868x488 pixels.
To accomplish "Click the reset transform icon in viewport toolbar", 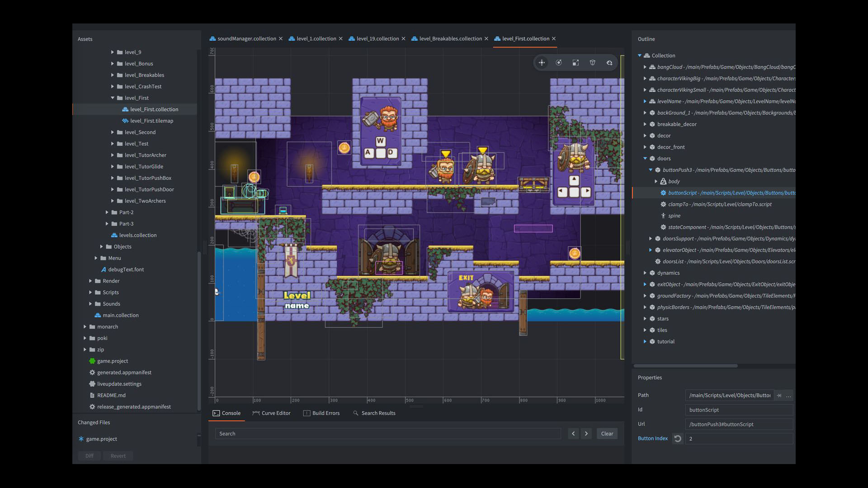I will click(x=609, y=62).
